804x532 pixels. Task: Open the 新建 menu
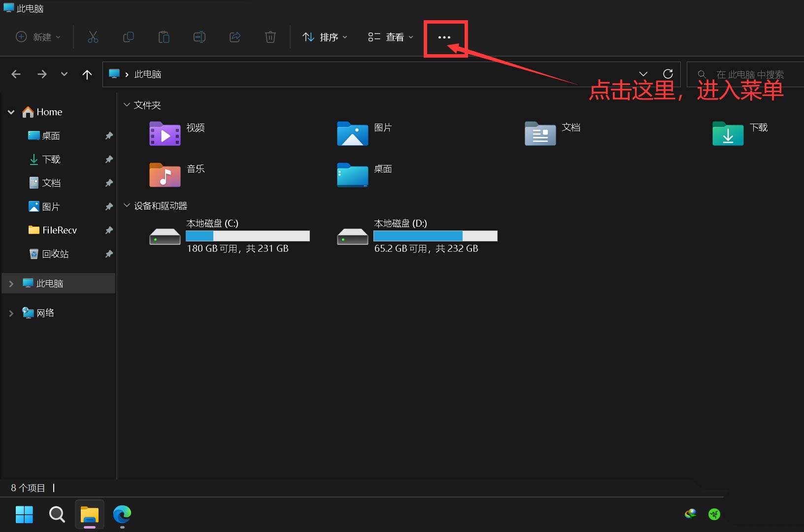click(38, 37)
